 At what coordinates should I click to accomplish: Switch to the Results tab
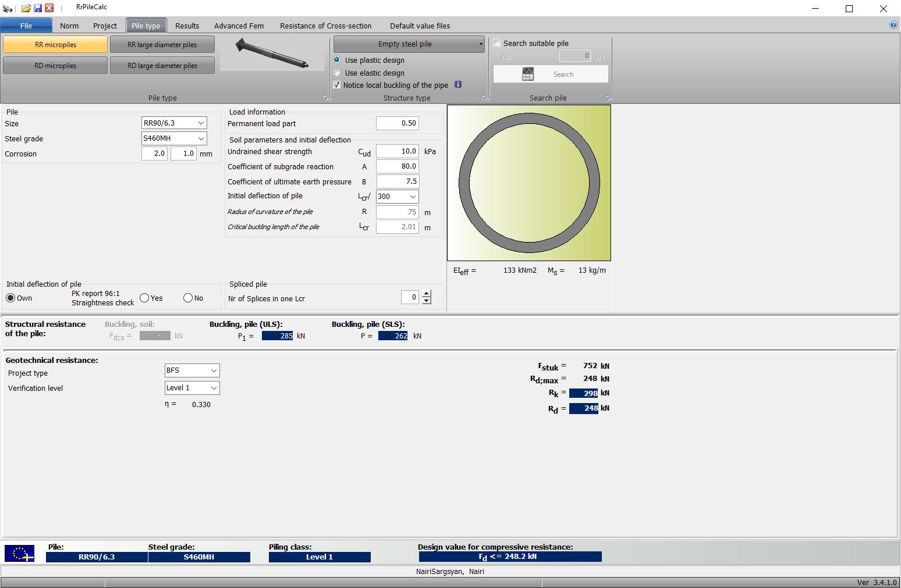coord(187,26)
